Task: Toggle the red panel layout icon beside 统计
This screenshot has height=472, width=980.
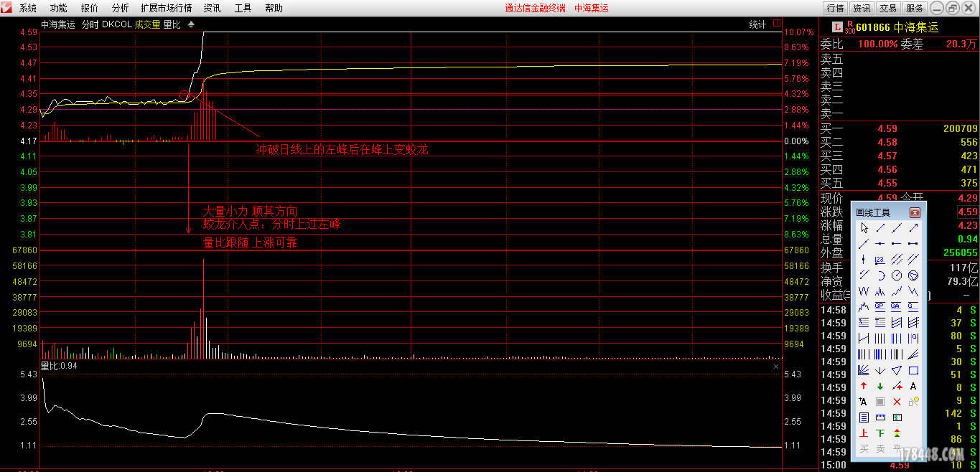Action: coord(777,24)
